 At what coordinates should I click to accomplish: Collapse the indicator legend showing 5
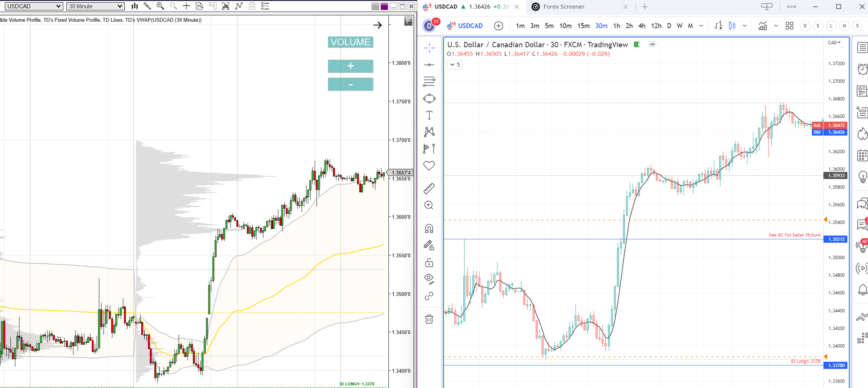pyautogui.click(x=455, y=65)
